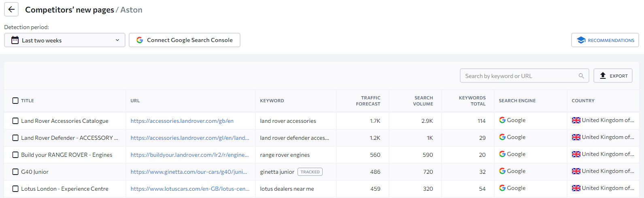Viewport: 644px width, 198px height.
Task: Click the UK flag in land rover defender row
Action: (576, 137)
